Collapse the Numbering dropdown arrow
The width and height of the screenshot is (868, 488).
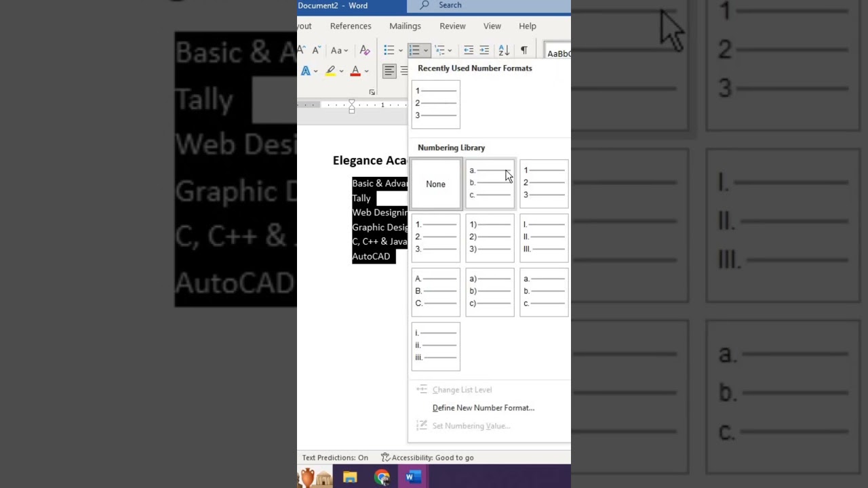tap(426, 51)
